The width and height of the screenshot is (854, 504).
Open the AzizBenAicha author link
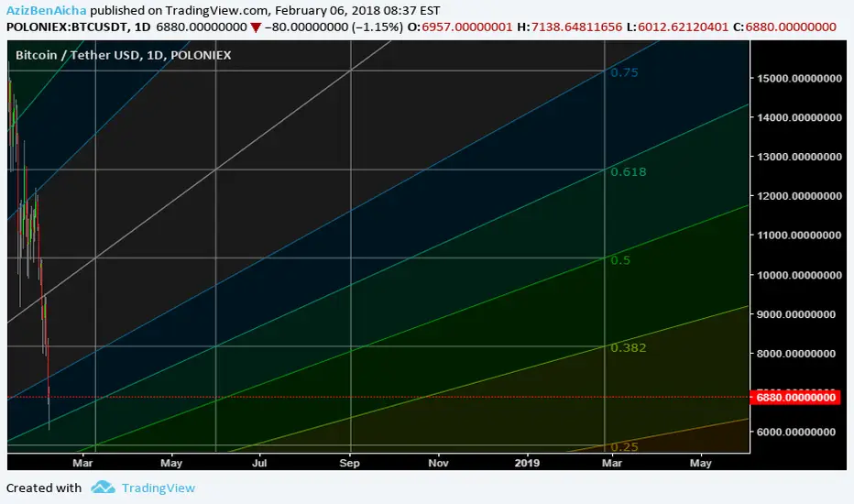tap(47, 10)
